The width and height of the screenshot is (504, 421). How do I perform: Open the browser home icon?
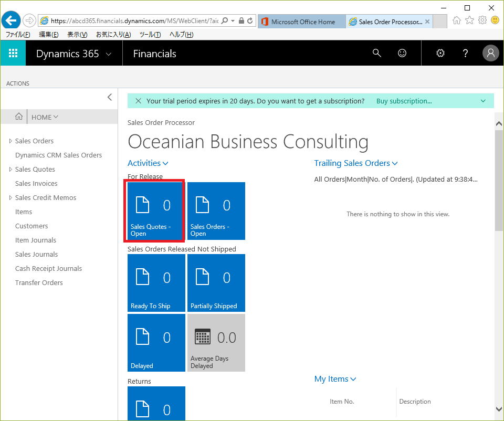tap(456, 20)
